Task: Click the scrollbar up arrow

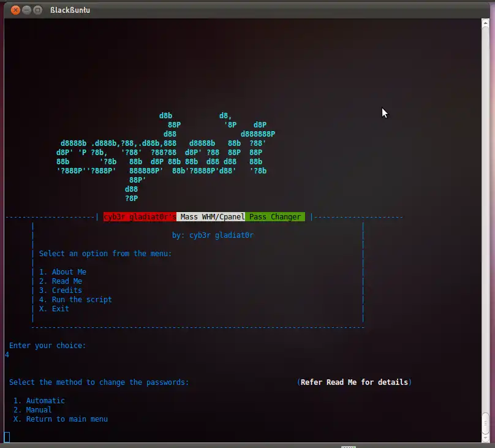Action: coord(485,23)
